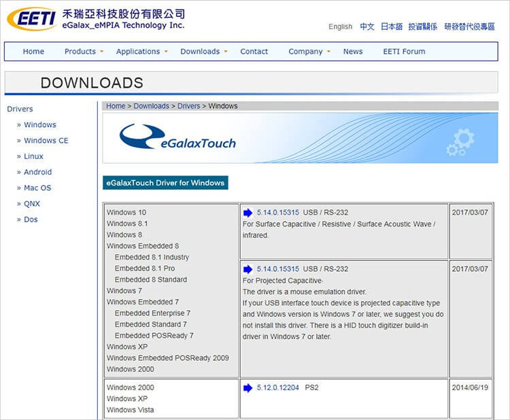Select Linux drivers in sidebar

pyautogui.click(x=33, y=156)
